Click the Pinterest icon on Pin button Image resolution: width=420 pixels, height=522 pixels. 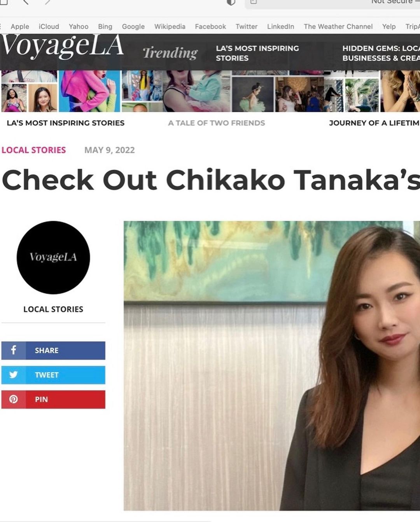pos(14,399)
